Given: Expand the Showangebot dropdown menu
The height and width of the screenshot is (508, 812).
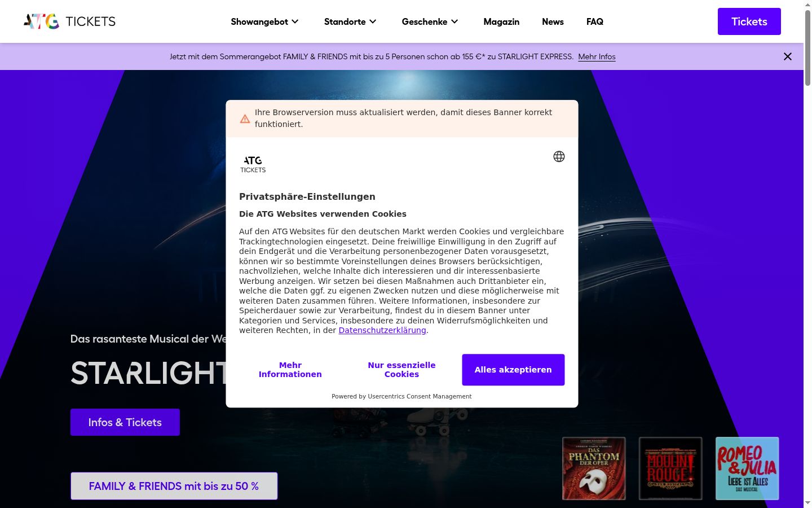Looking at the screenshot, I should (264, 21).
